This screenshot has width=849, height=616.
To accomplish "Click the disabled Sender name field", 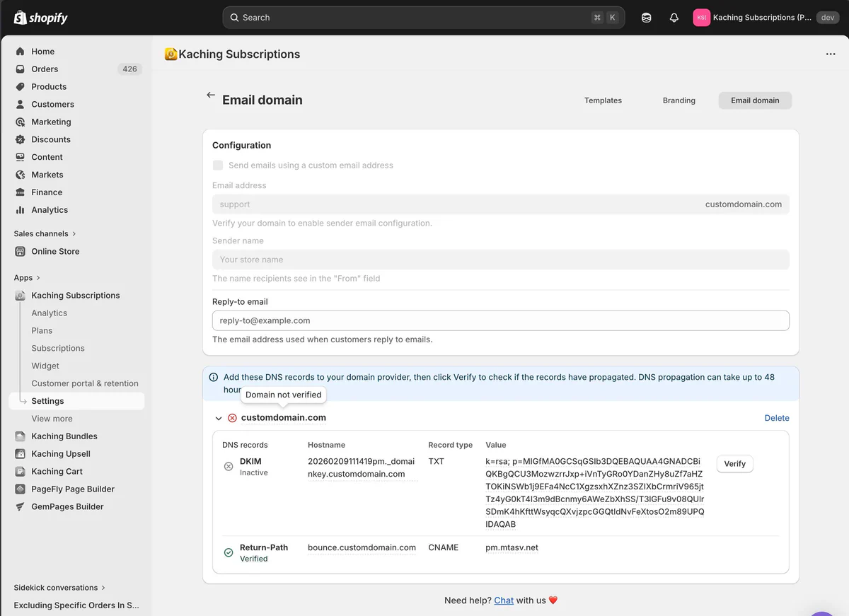I will pyautogui.click(x=501, y=260).
